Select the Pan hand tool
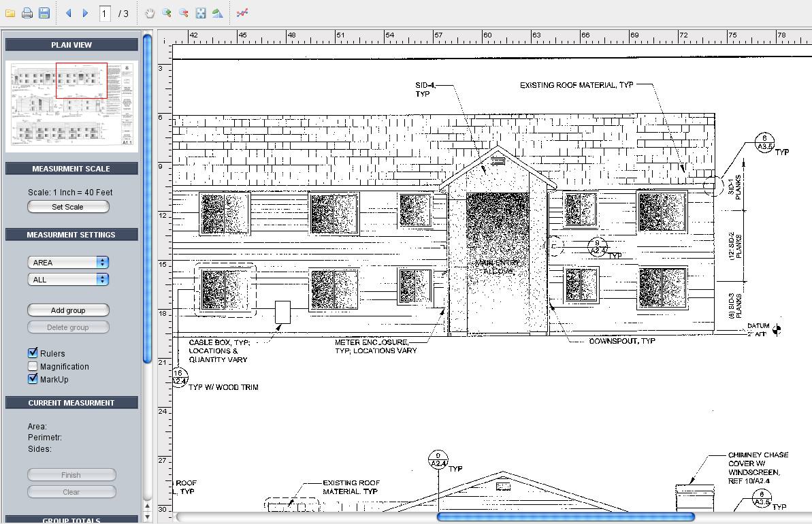This screenshot has width=812, height=524. [149, 12]
